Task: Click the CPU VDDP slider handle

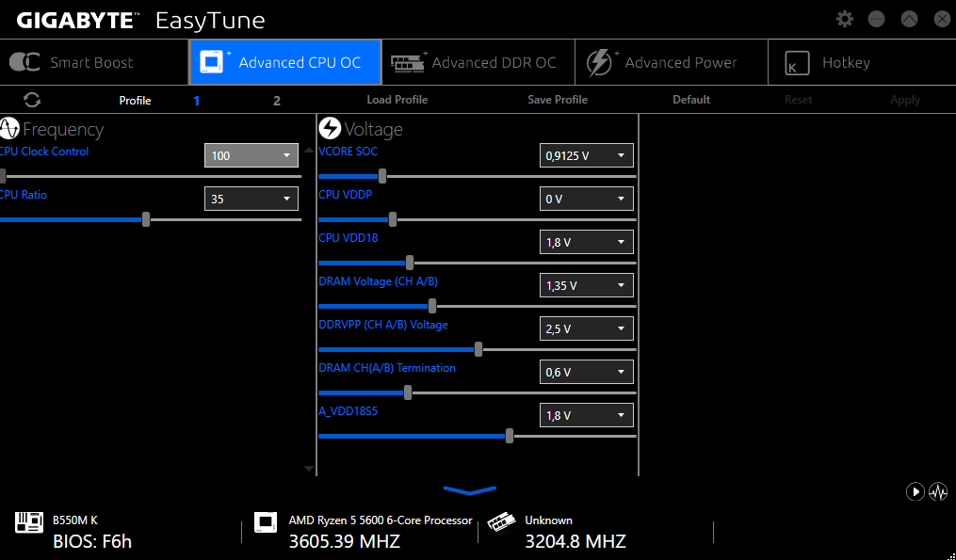Action: [393, 220]
